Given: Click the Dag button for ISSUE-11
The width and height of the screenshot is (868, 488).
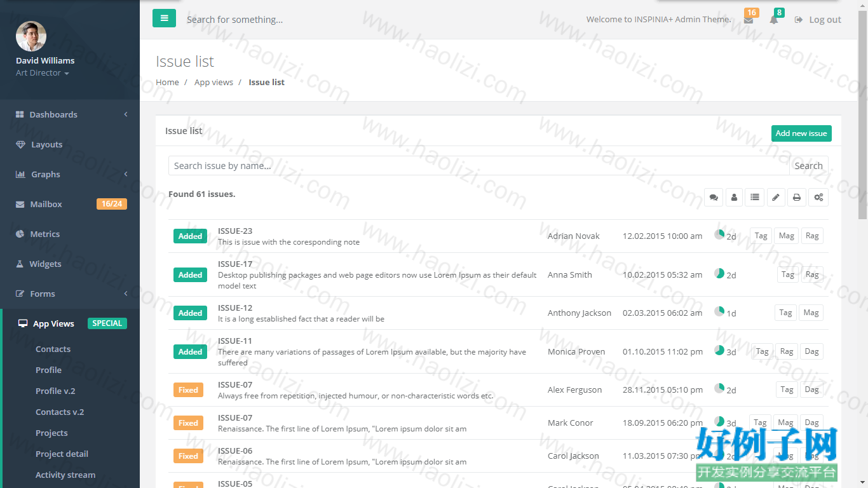Looking at the screenshot, I should (811, 351).
